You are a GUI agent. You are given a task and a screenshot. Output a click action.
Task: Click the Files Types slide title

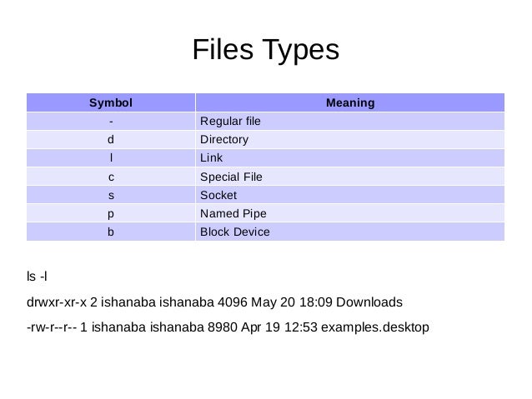pyautogui.click(x=265, y=51)
